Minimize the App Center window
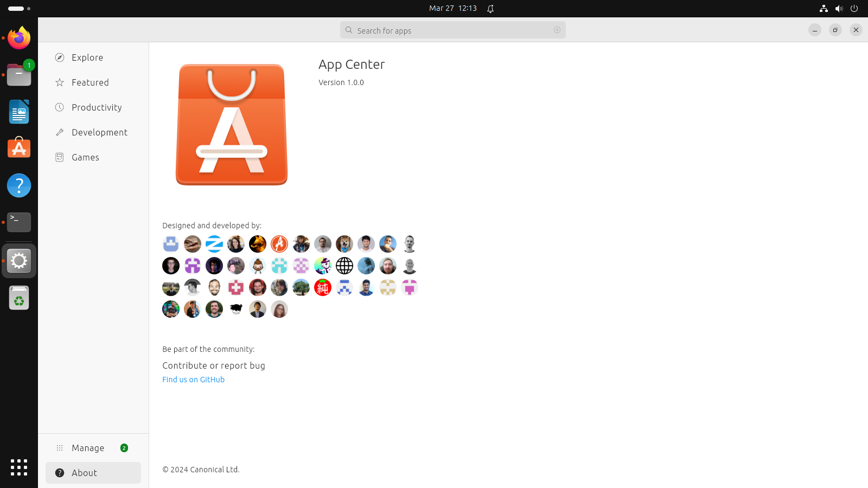The image size is (868, 488). coord(815,30)
